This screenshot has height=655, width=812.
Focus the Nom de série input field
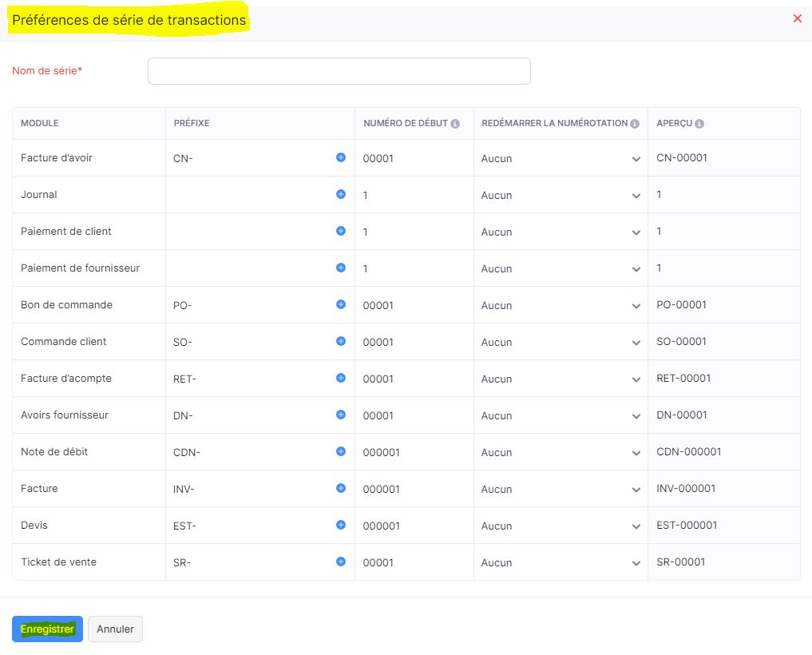tap(339, 71)
